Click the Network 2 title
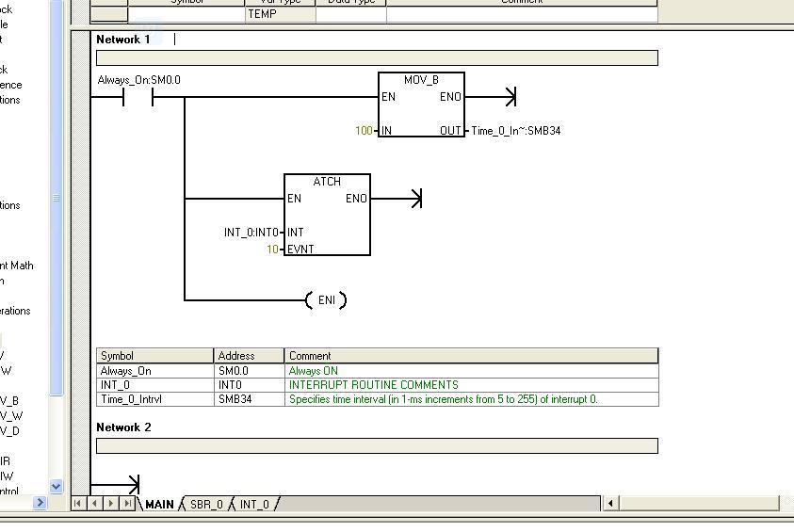The width and height of the screenshot is (794, 532). [123, 427]
